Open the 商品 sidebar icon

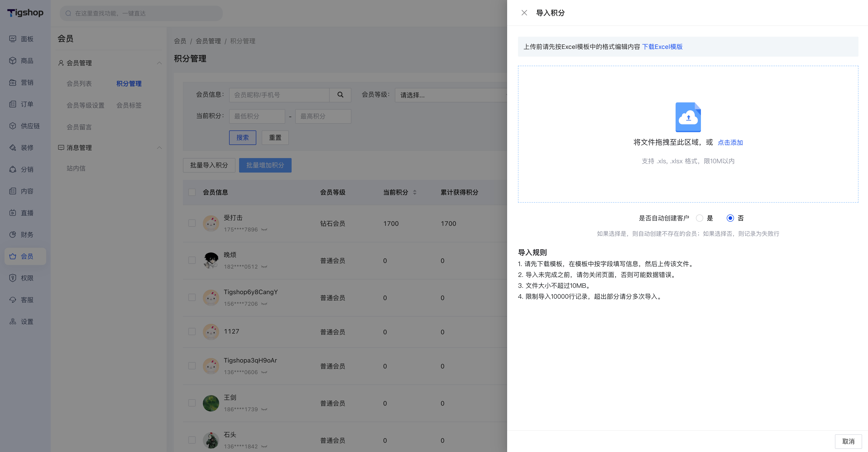coord(12,61)
